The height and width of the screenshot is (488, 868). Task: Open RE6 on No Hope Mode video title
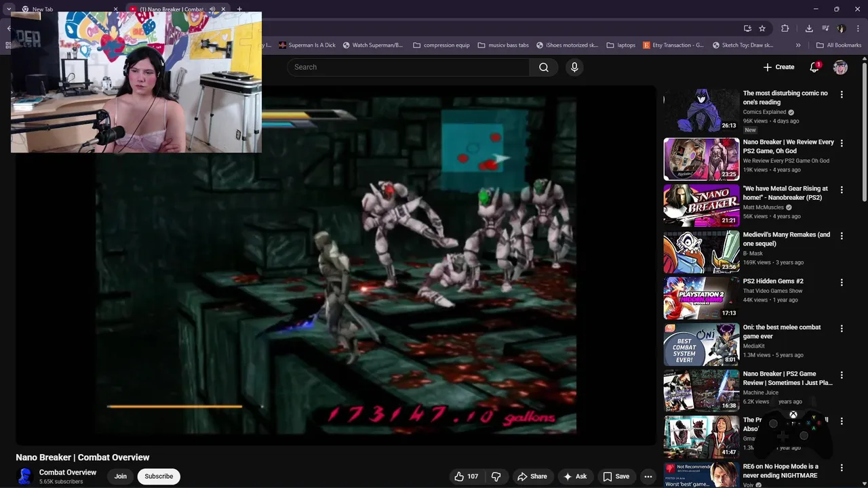pyautogui.click(x=781, y=470)
